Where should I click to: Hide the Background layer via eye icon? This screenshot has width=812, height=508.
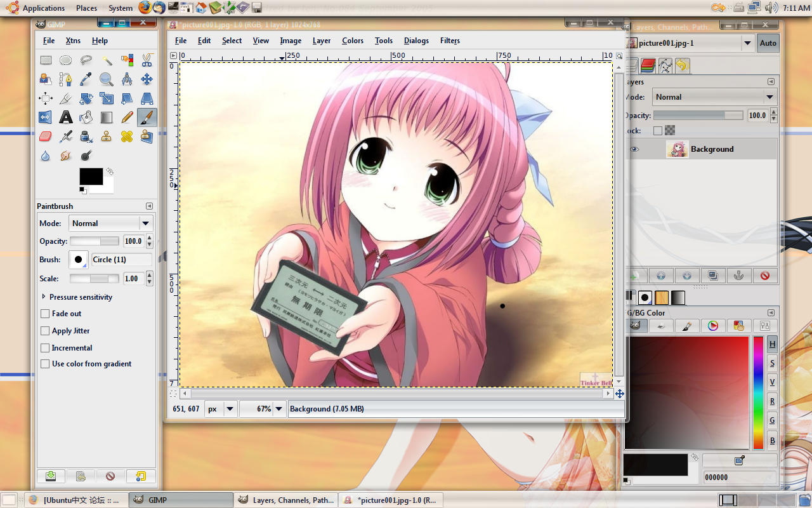tap(634, 149)
